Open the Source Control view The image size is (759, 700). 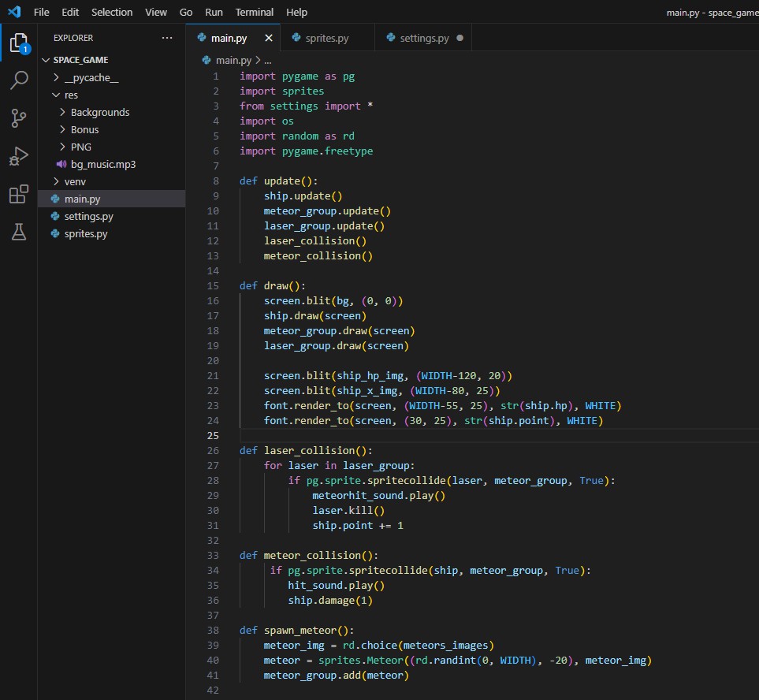[x=19, y=118]
